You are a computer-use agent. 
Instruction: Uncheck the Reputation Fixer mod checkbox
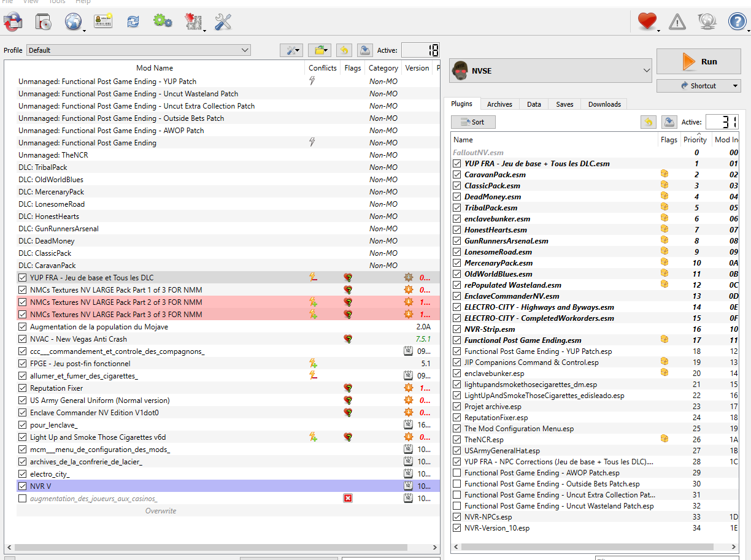[23, 388]
